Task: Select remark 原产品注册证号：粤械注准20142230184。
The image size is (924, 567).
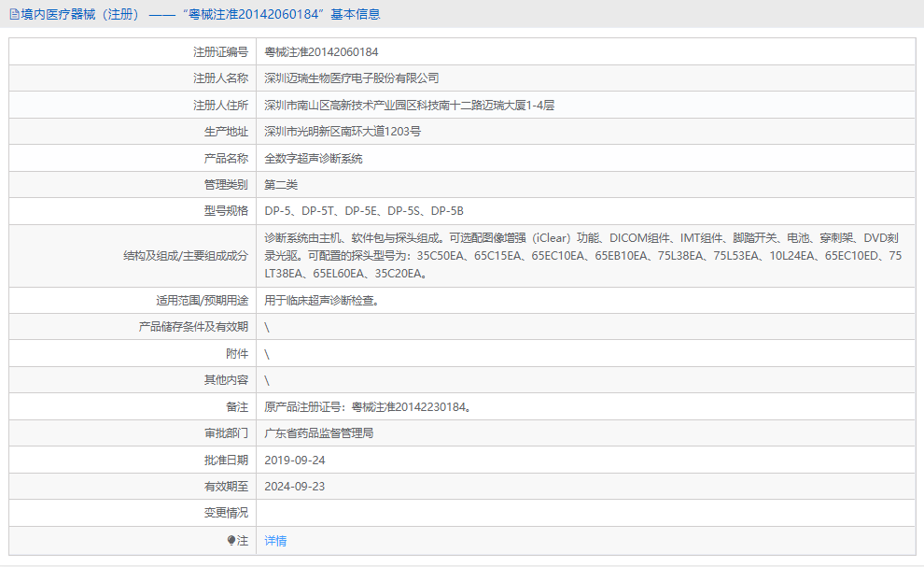Action: pyautogui.click(x=368, y=406)
